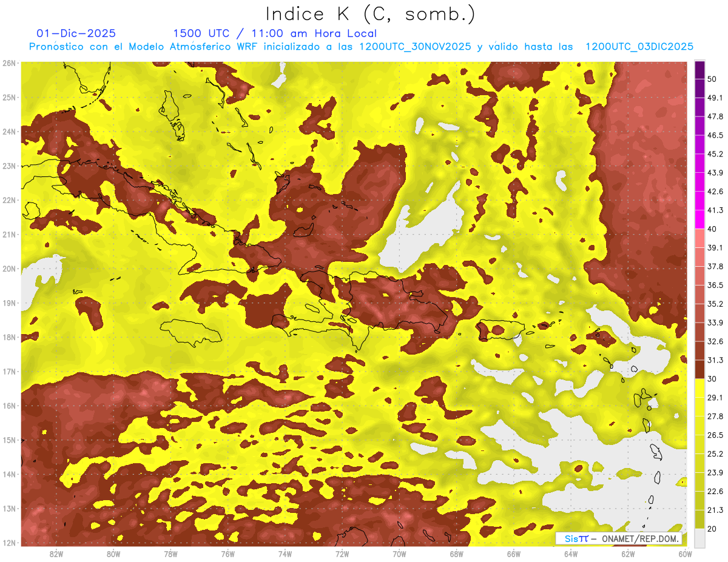The width and height of the screenshot is (728, 562).
Task: Click the "20N" latitude axis label
Action: (x=9, y=269)
